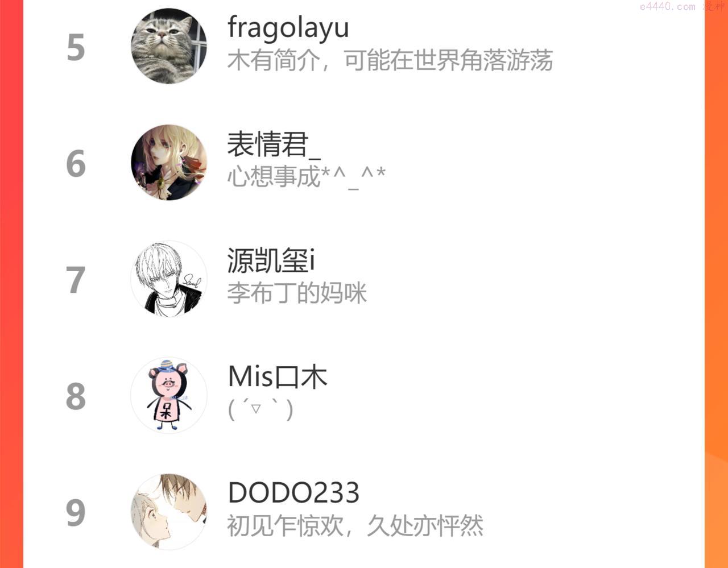728x568 pixels.
Task: Open Mis口木 pink pig avatar
Action: [169, 395]
